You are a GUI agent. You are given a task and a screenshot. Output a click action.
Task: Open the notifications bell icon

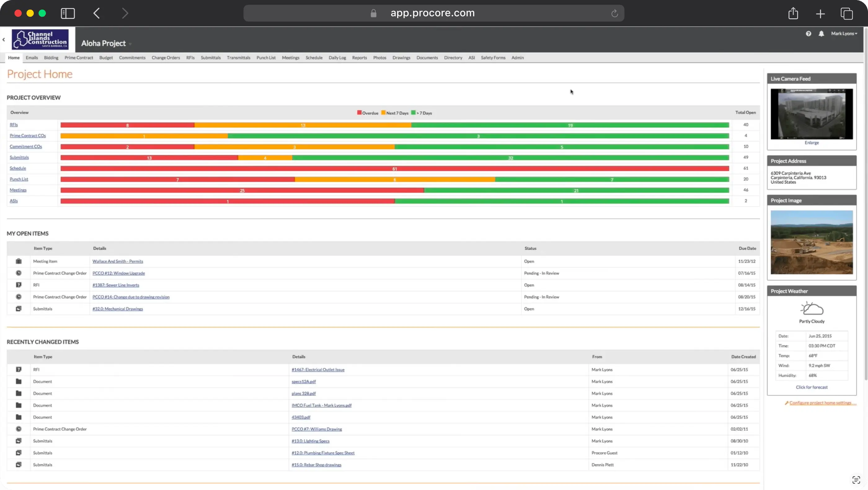coord(821,34)
